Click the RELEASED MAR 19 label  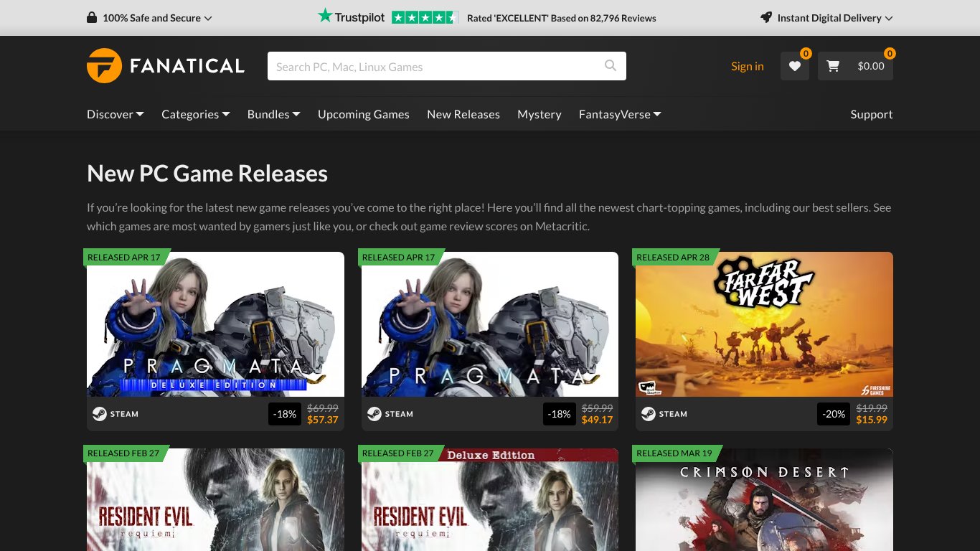[674, 453]
